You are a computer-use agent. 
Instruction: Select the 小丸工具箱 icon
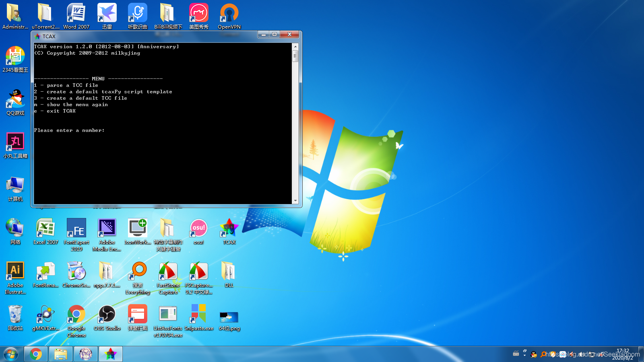(x=15, y=145)
